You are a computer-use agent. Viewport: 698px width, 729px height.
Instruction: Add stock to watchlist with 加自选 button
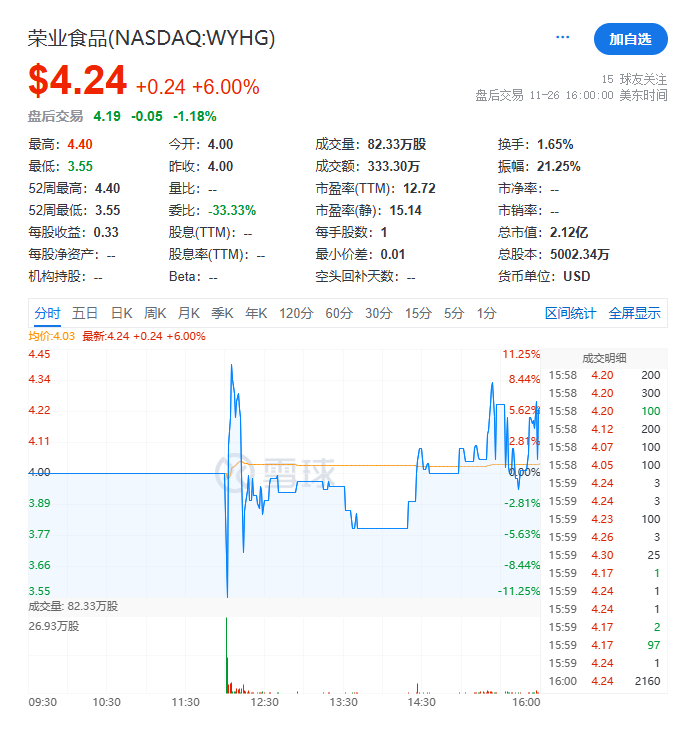631,39
